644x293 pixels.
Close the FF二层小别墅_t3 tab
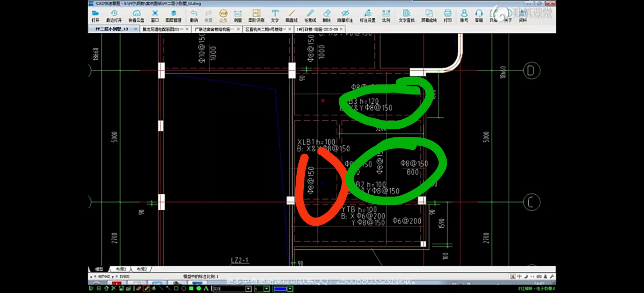click(x=135, y=29)
